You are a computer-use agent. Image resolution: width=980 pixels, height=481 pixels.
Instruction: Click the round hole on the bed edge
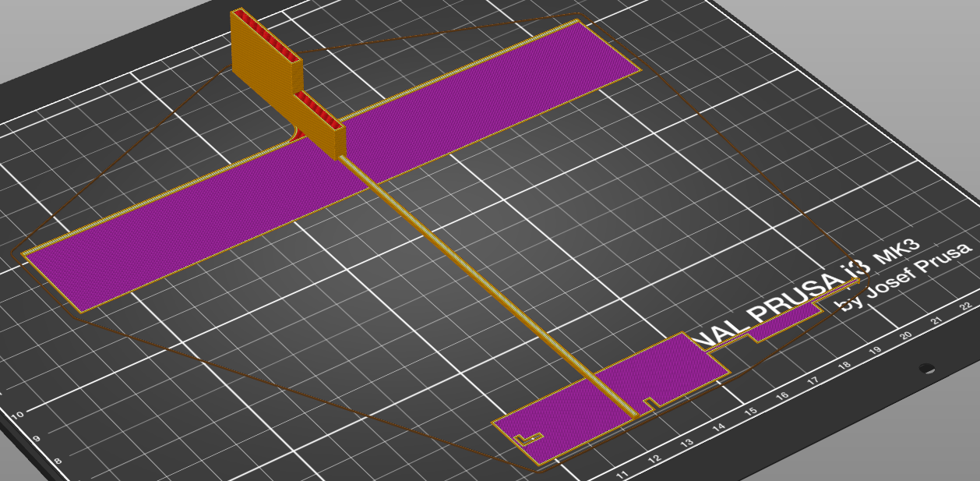tap(925, 367)
